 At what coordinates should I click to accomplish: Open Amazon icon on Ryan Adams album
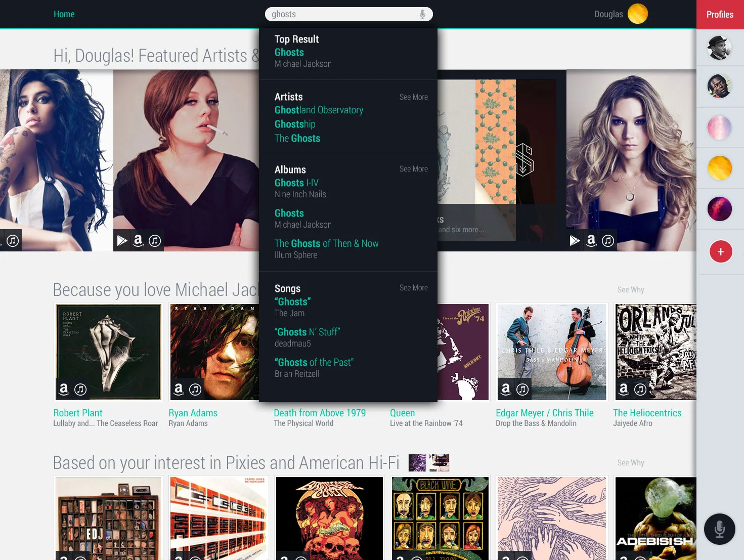click(179, 389)
